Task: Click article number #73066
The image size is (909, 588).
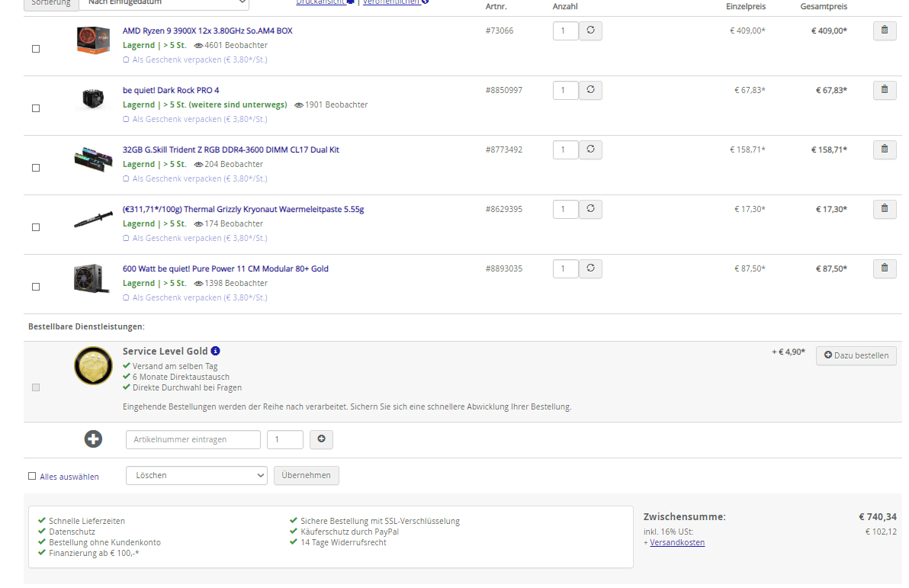Action: coord(499,31)
